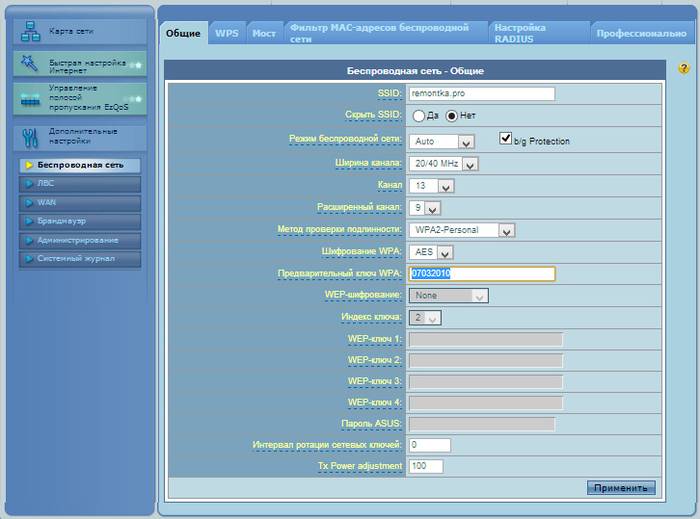This screenshot has height=519, width=700.
Task: Open the Профессионально tab
Action: click(x=641, y=33)
